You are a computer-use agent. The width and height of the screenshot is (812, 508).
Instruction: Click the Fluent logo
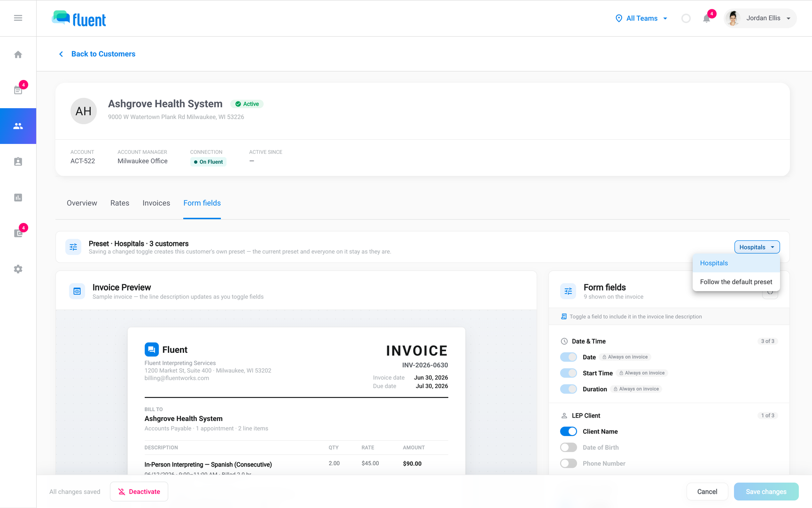click(79, 19)
